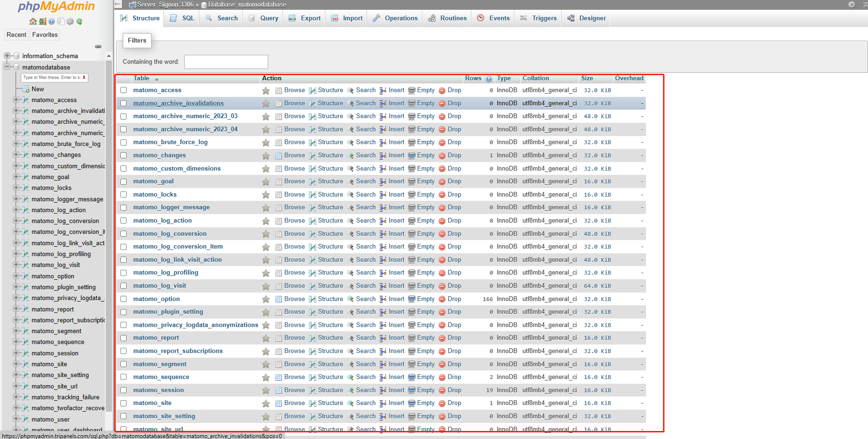Reload navigation panel with green refresh icon
Viewport: 868px width, 439px height.
(79, 21)
